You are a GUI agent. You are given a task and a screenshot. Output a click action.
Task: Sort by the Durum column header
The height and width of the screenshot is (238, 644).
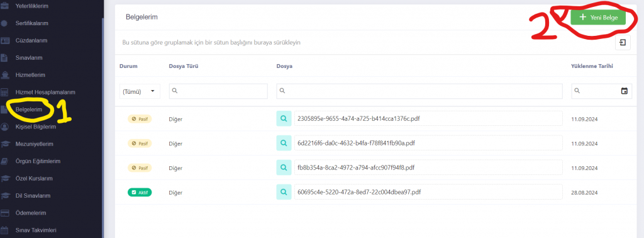[128, 65]
